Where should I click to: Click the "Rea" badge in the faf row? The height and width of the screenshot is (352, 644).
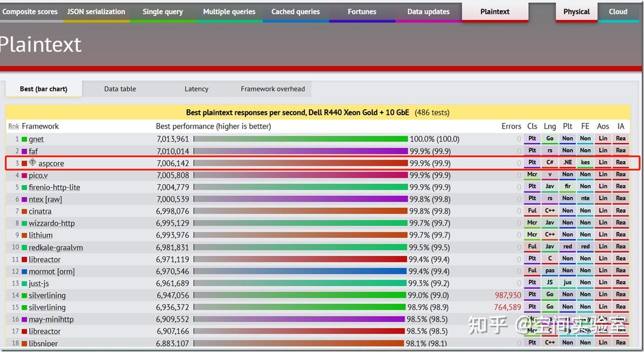[x=620, y=151]
